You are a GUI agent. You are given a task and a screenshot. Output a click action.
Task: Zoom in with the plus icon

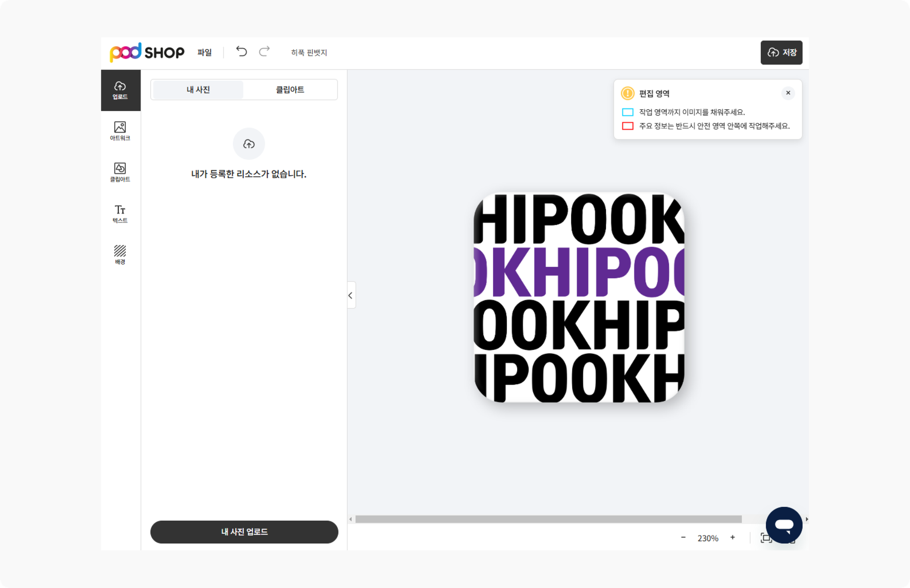[x=733, y=538]
